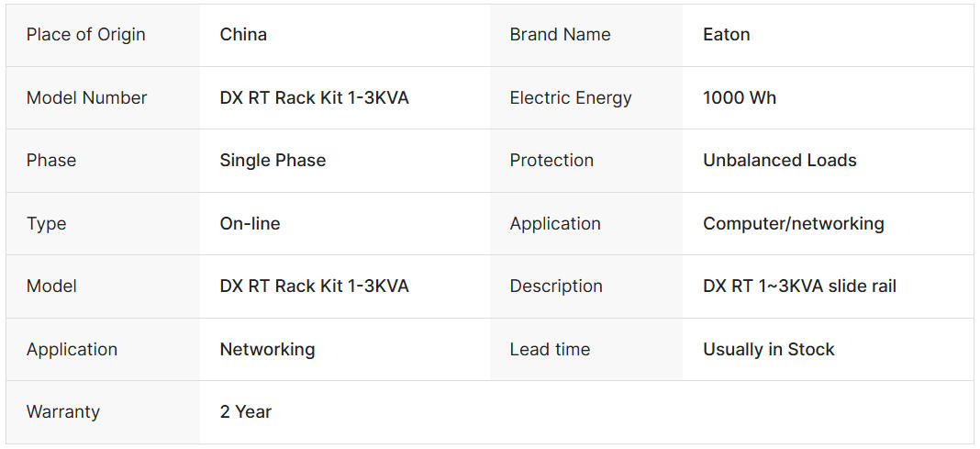Click the "Place of Origin" label cell
The image size is (980, 449).
(85, 35)
